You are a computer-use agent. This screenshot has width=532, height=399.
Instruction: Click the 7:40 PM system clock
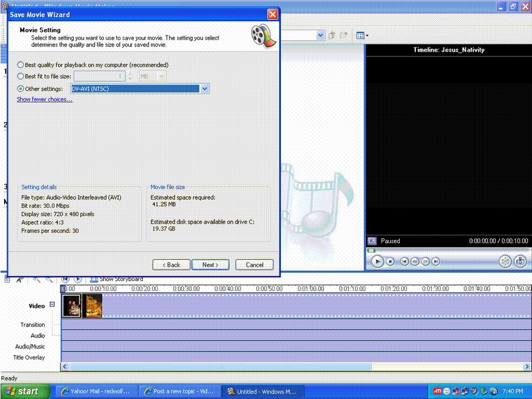pyautogui.click(x=513, y=392)
